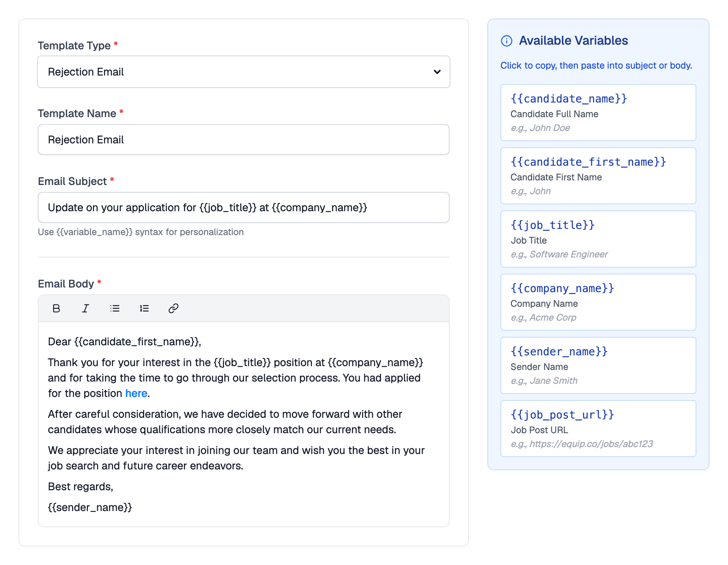This screenshot has height=565, width=728.
Task: Toggle bold formatting in email body toolbar
Action: click(56, 308)
